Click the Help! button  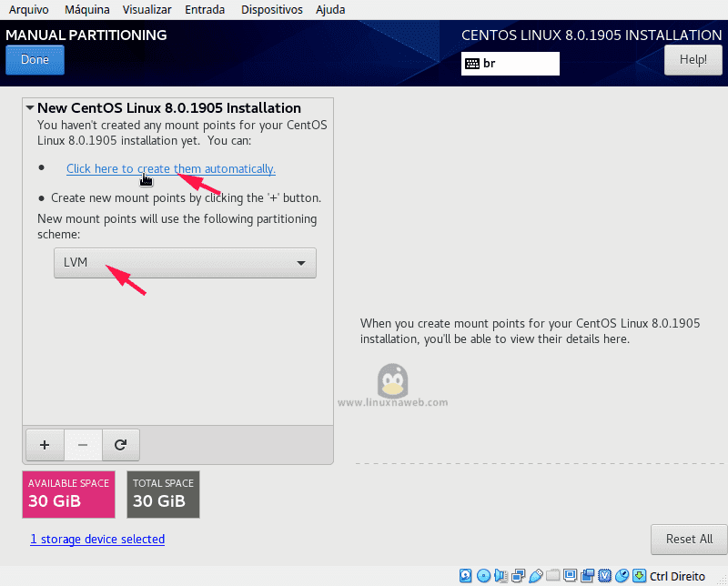[693, 60]
